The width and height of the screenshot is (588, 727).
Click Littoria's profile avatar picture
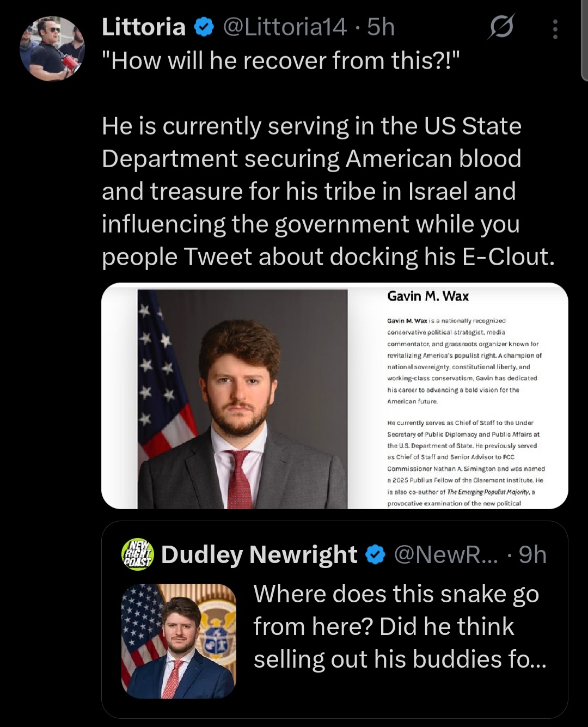(52, 49)
